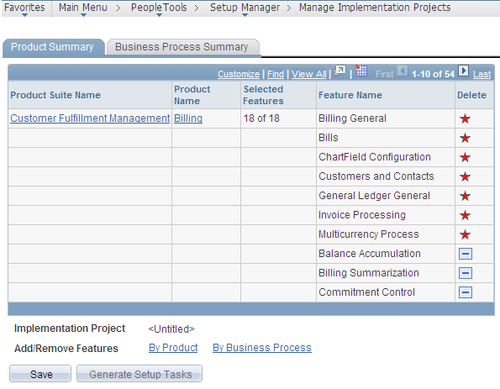Image resolution: width=500 pixels, height=389 pixels.
Task: Sort by Selected Features column header
Action: [x=263, y=95]
